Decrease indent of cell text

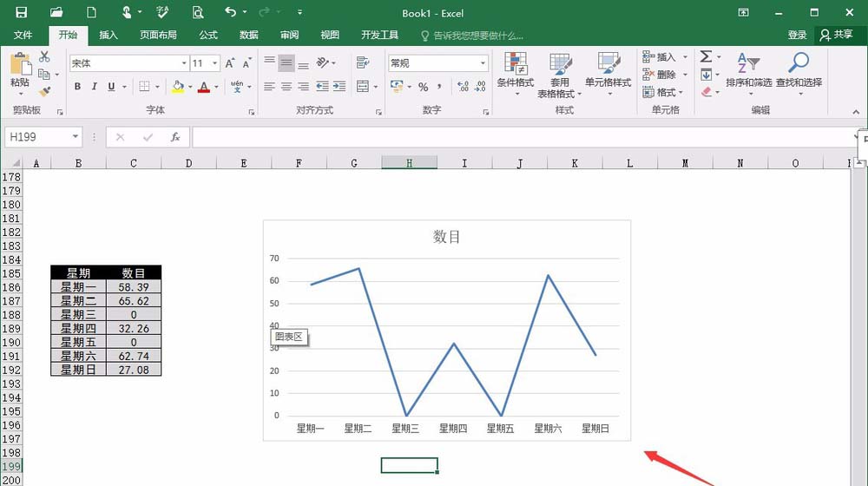322,86
